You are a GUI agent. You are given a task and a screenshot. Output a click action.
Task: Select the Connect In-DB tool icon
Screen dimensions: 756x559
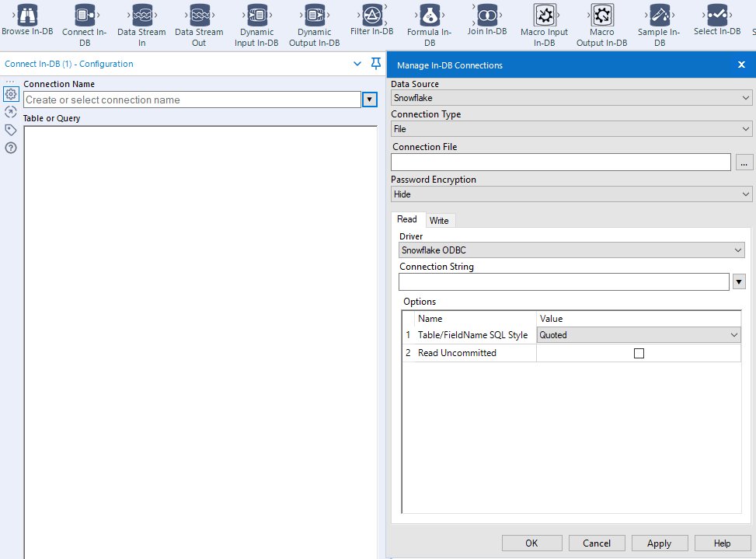click(x=85, y=15)
